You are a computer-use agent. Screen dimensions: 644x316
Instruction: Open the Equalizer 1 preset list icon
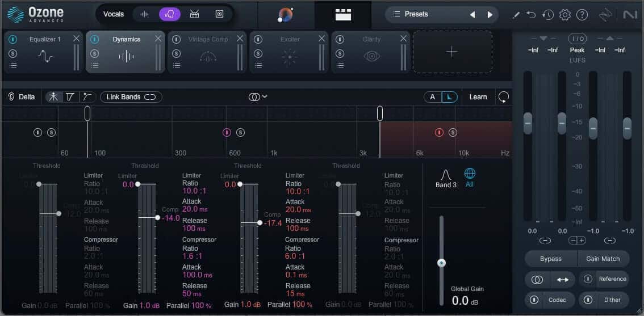tap(13, 66)
